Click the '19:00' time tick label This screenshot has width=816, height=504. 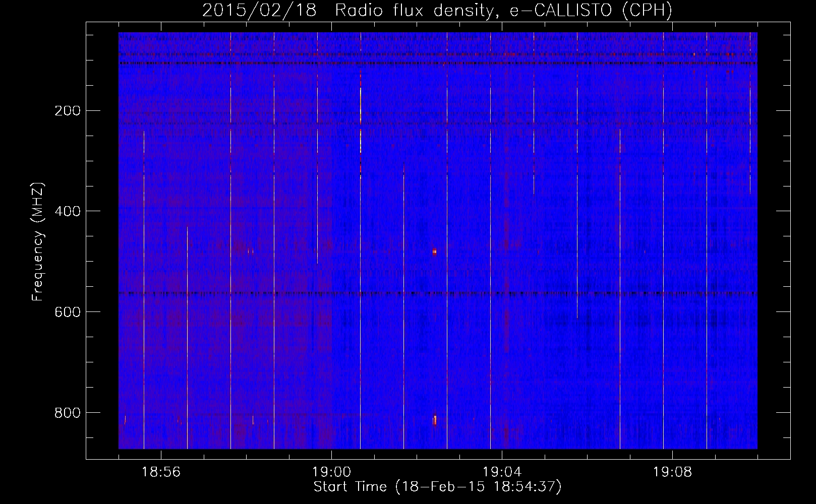[x=331, y=472]
